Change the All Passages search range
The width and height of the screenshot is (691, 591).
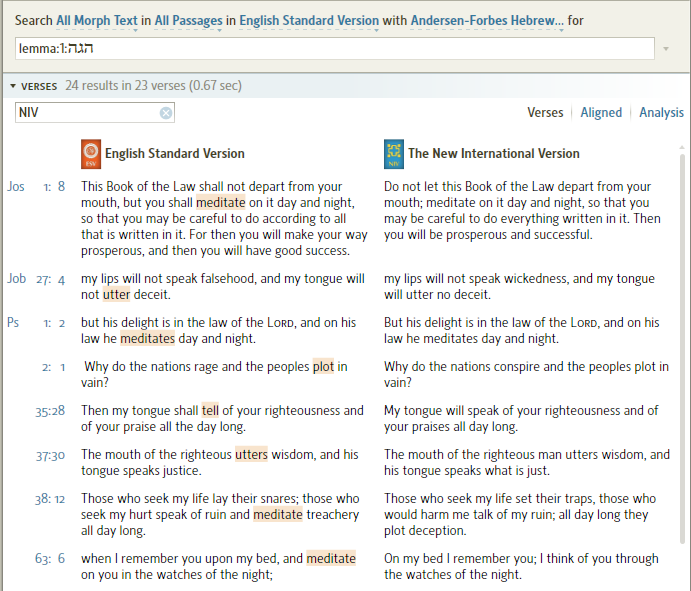[188, 21]
